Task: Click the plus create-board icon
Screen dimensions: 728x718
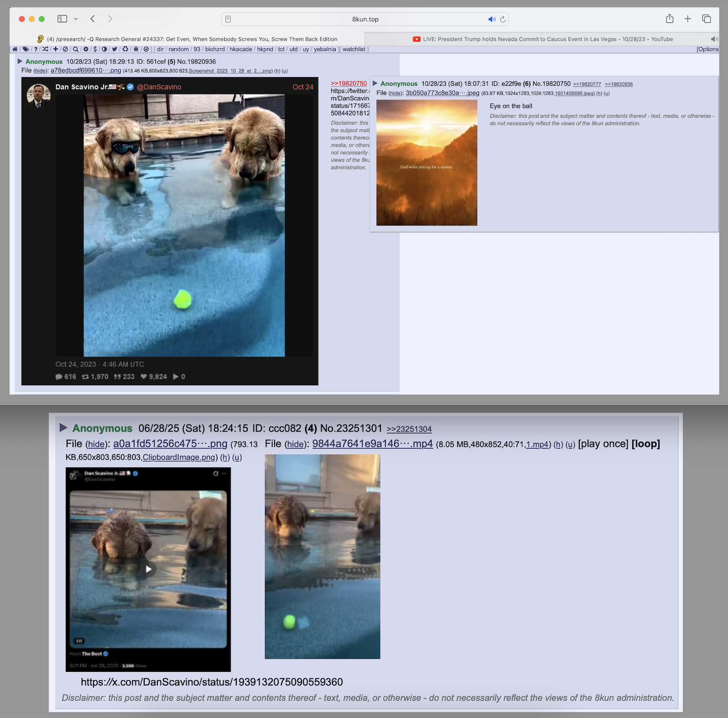Action: [x=56, y=49]
